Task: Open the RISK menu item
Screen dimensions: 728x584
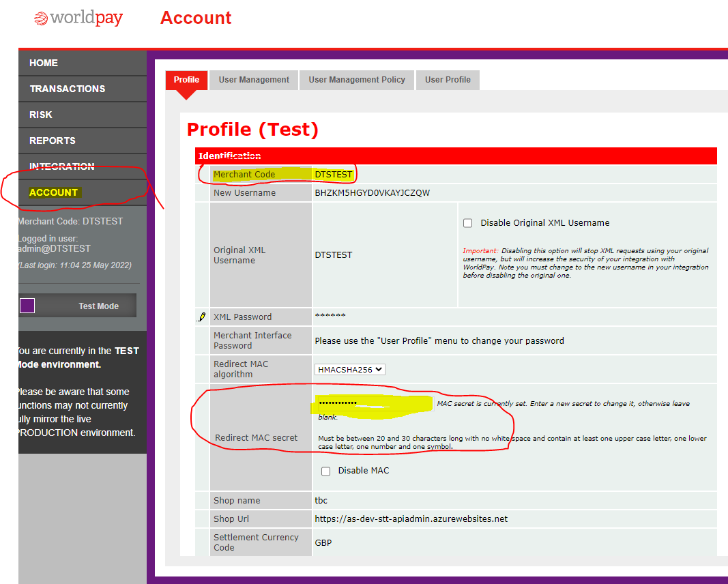Action: 83,115
